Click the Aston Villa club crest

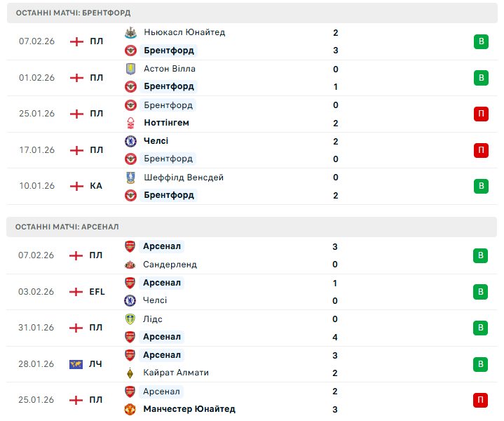(x=130, y=69)
